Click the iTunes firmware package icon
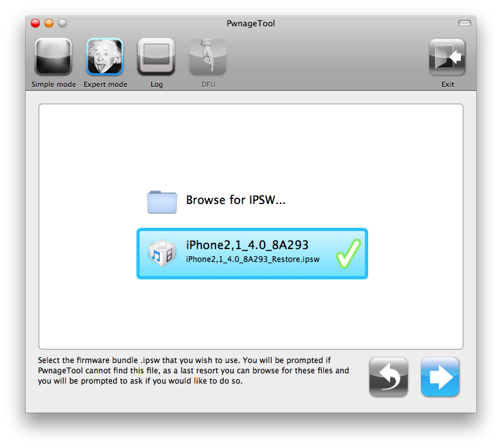Image resolution: width=502 pixels, height=448 pixels. 162,253
